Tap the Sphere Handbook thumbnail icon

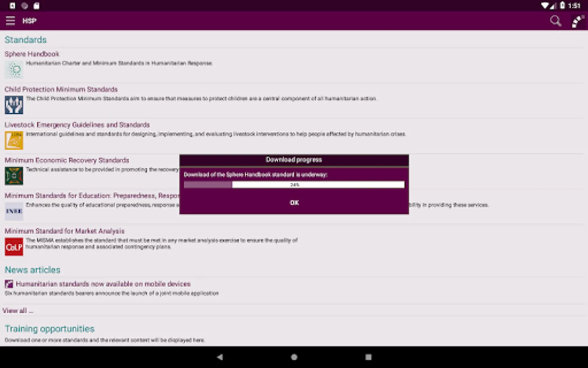point(14,70)
